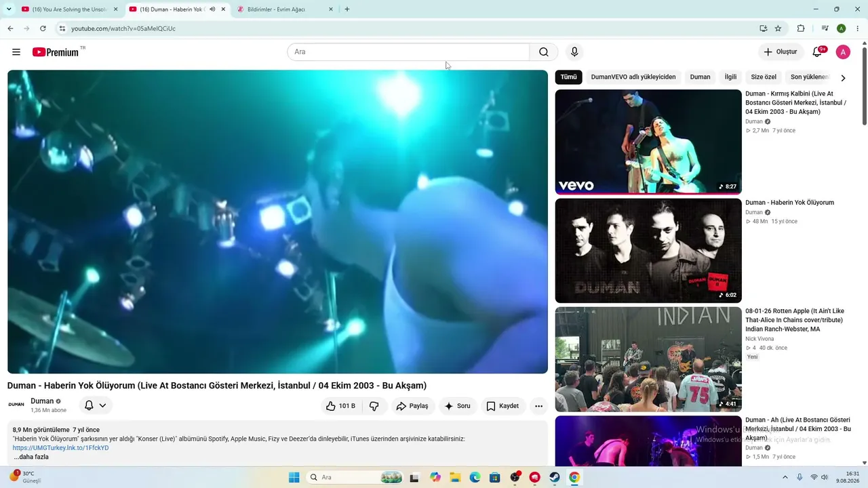Open Duman channel name below video

[42, 401]
